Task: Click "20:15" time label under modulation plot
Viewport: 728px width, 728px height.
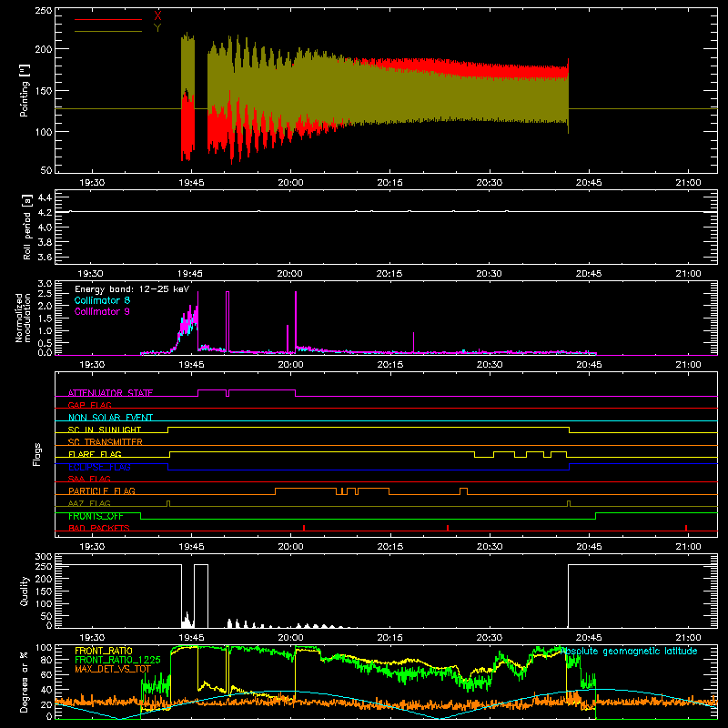Action: point(389,365)
